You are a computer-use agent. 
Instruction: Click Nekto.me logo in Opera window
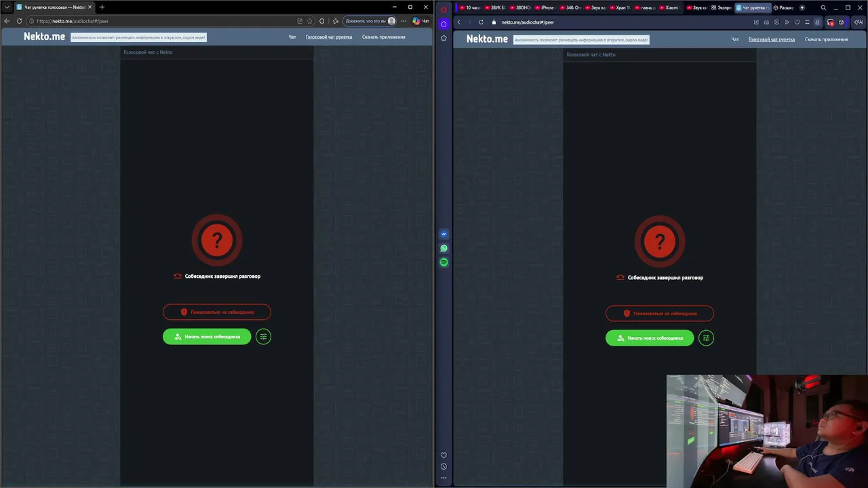pos(487,39)
